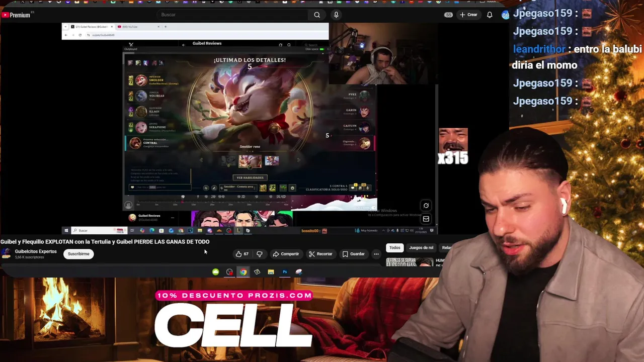Click the Compartir share button
This screenshot has width=644, height=362.
(286, 254)
